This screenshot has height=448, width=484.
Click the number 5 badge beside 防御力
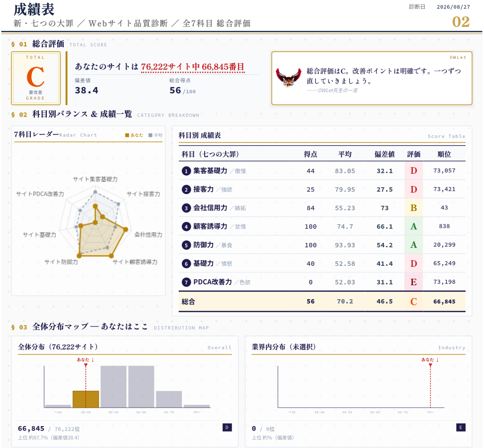click(186, 245)
